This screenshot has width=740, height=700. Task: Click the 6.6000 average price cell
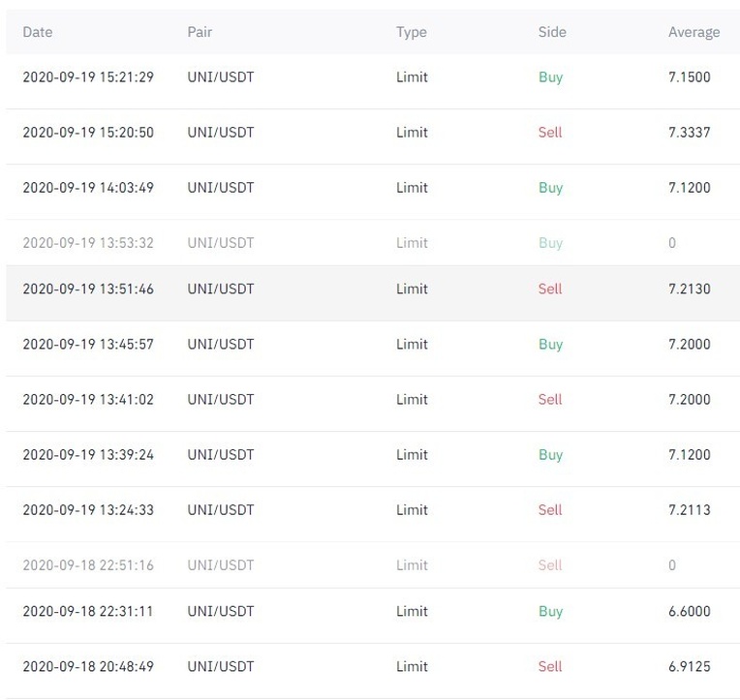(689, 611)
